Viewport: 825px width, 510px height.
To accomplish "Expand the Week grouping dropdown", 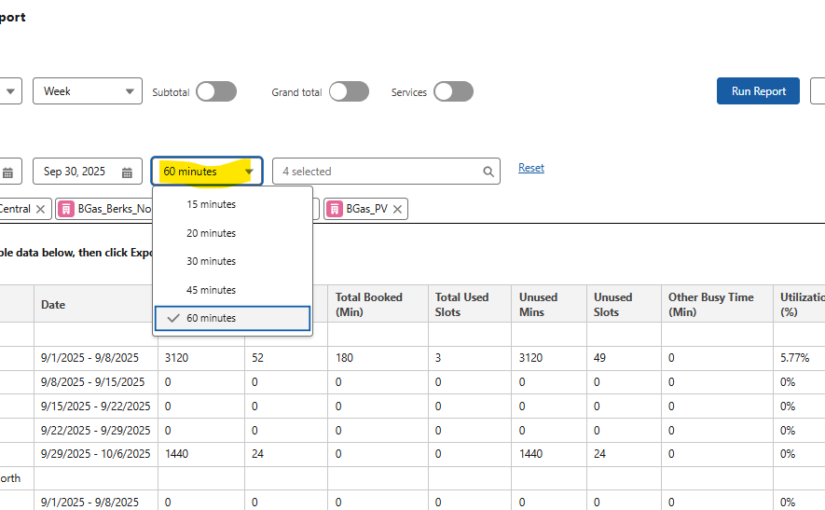I will pos(87,91).
